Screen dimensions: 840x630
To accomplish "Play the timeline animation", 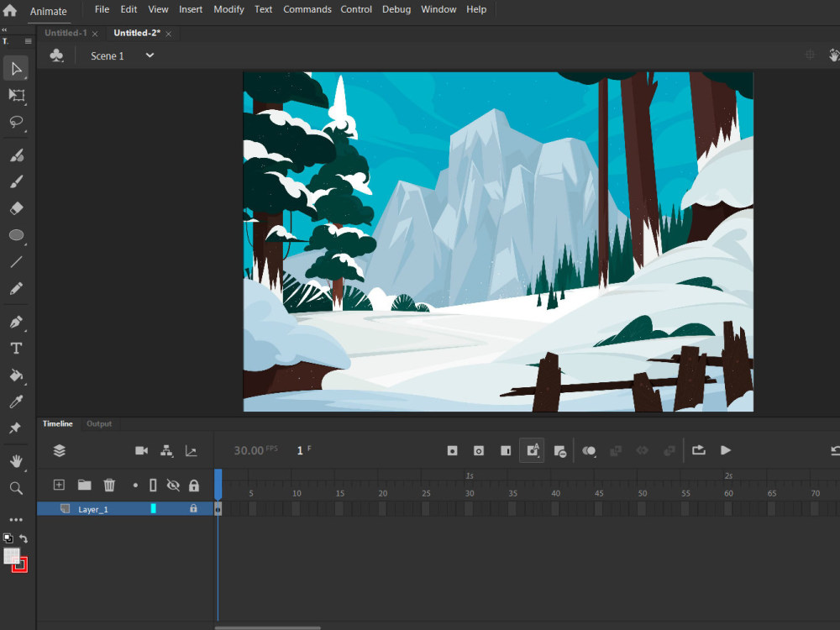I will [x=726, y=450].
